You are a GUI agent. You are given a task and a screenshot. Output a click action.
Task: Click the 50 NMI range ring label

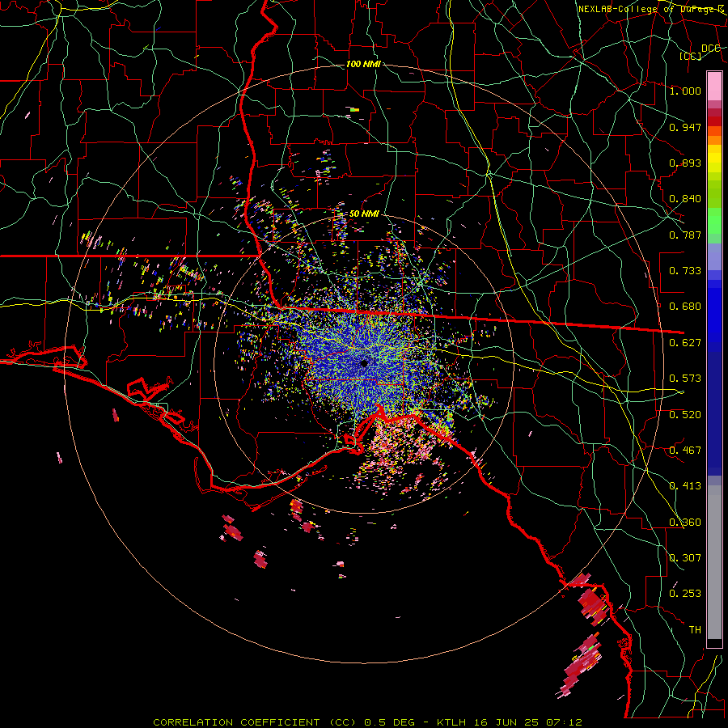point(364,214)
